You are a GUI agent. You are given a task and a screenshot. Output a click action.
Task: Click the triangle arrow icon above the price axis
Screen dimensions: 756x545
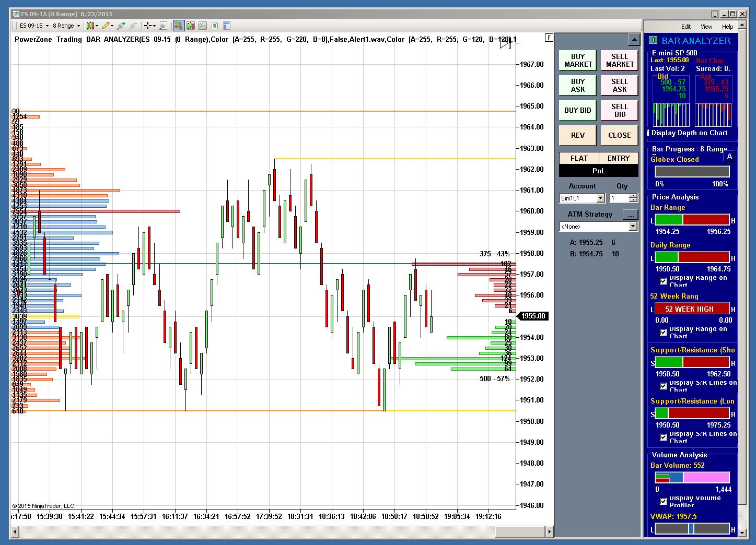tap(504, 43)
